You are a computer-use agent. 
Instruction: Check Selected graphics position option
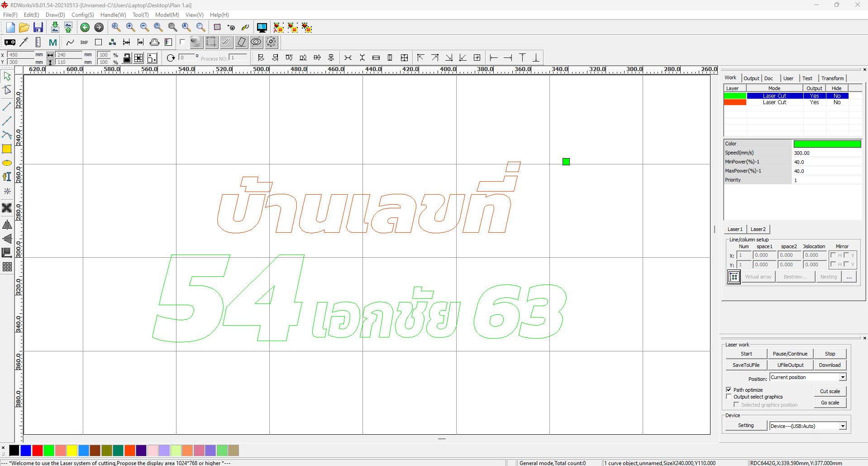tap(736, 404)
